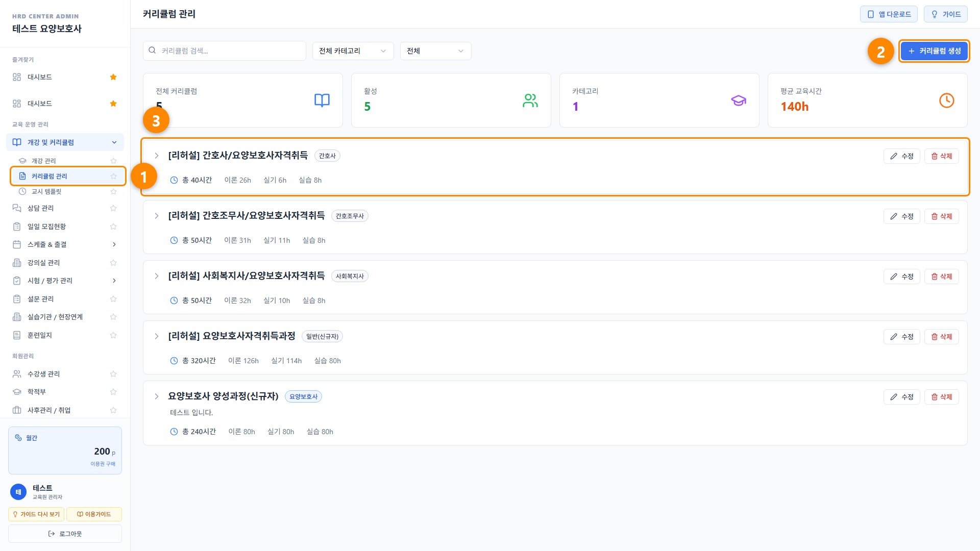Open the 전체 status filter dropdown
980x551 pixels.
(435, 51)
